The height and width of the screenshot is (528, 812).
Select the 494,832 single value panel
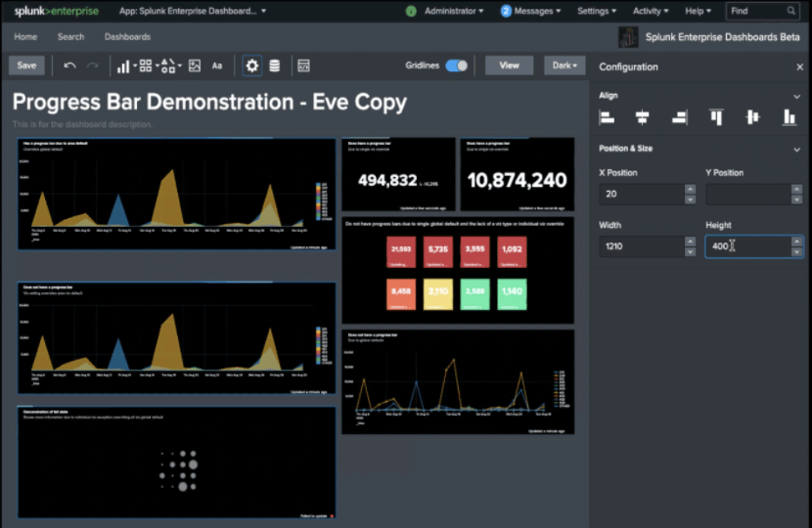(398, 174)
